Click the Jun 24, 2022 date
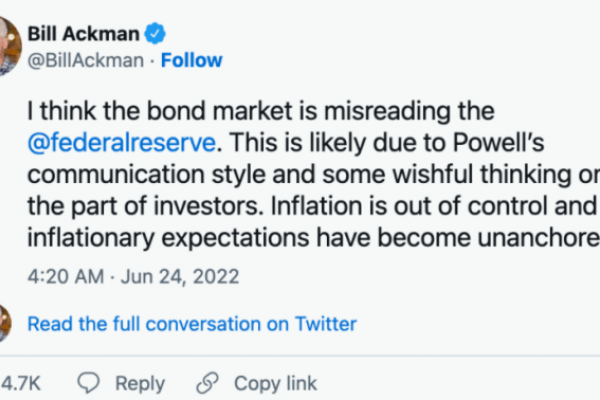The image size is (600, 400). tap(154, 273)
